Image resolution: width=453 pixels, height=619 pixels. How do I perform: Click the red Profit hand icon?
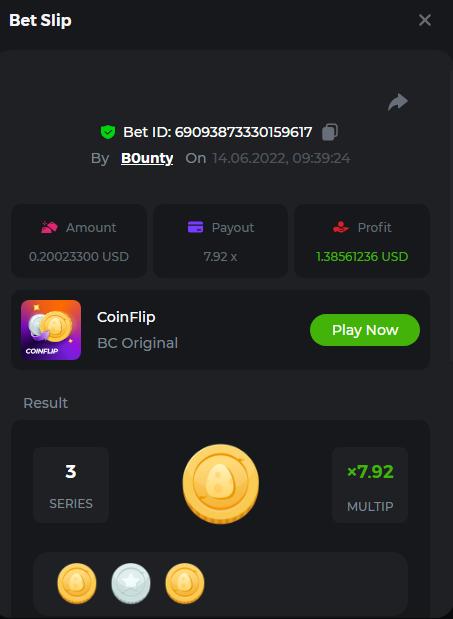[341, 227]
